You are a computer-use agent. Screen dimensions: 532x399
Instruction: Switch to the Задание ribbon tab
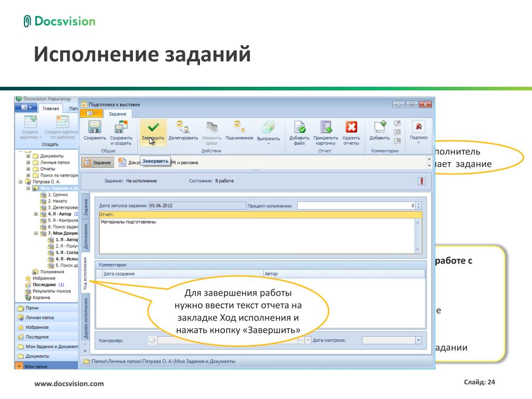click(x=117, y=114)
